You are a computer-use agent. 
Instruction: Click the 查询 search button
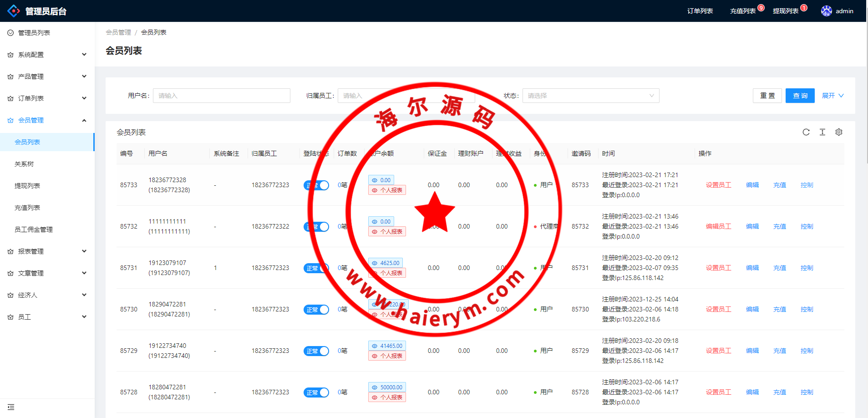click(x=800, y=96)
